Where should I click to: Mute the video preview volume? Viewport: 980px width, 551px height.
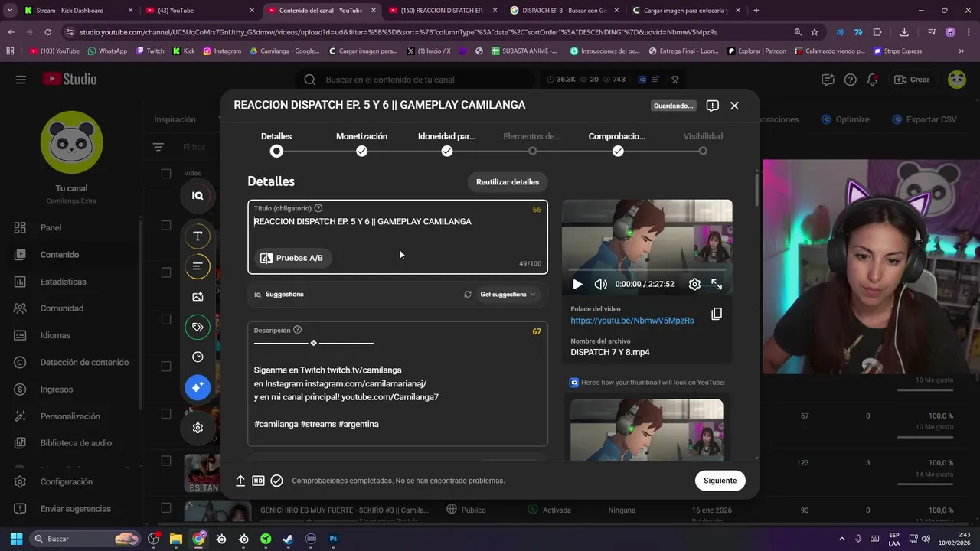(601, 284)
